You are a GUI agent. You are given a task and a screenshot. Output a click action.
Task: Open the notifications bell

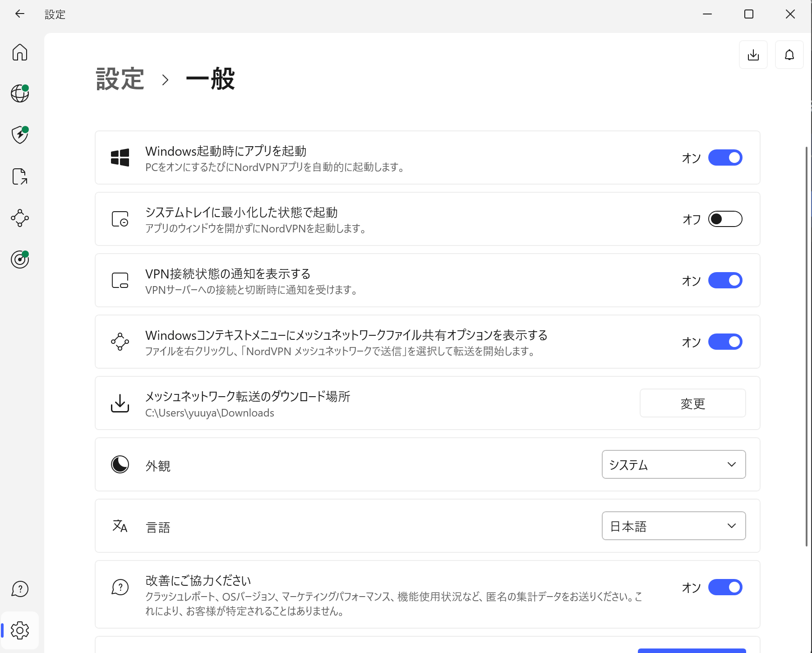pos(789,55)
